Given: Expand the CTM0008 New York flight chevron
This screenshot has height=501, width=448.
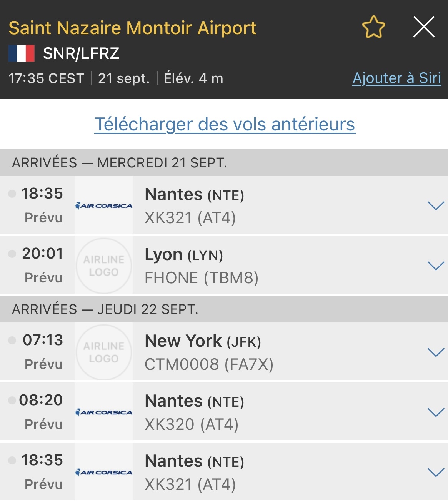Looking at the screenshot, I should [x=436, y=352].
